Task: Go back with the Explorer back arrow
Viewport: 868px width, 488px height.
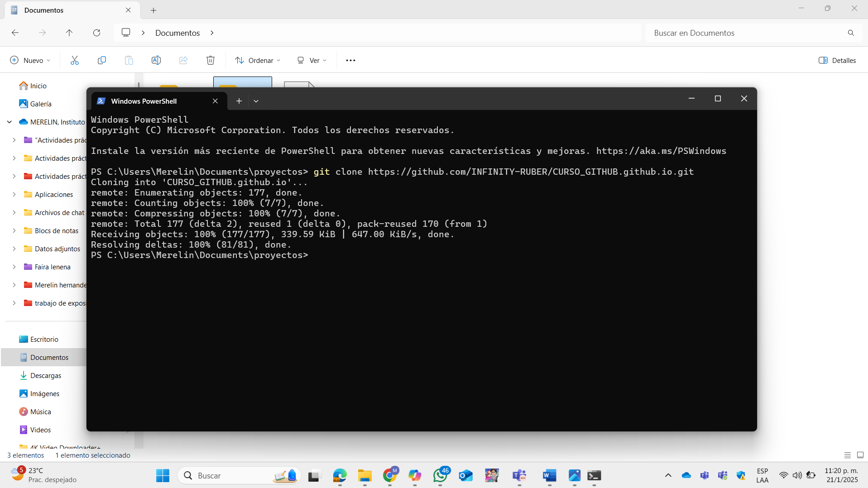Action: (x=15, y=33)
